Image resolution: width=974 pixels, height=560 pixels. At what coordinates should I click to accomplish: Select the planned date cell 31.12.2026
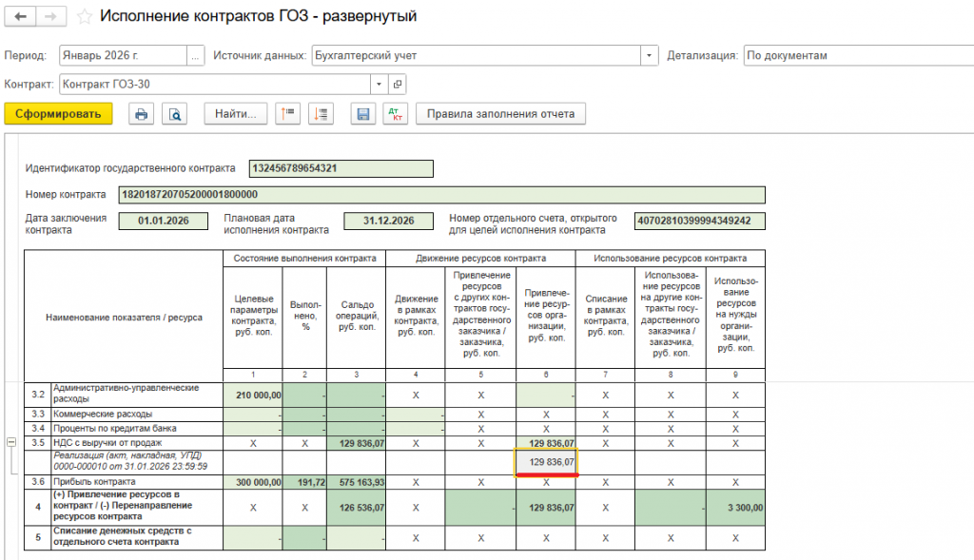[x=388, y=221]
